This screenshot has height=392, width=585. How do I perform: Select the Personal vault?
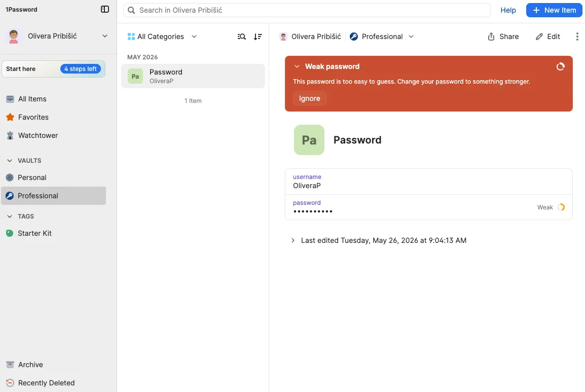(x=54, y=177)
